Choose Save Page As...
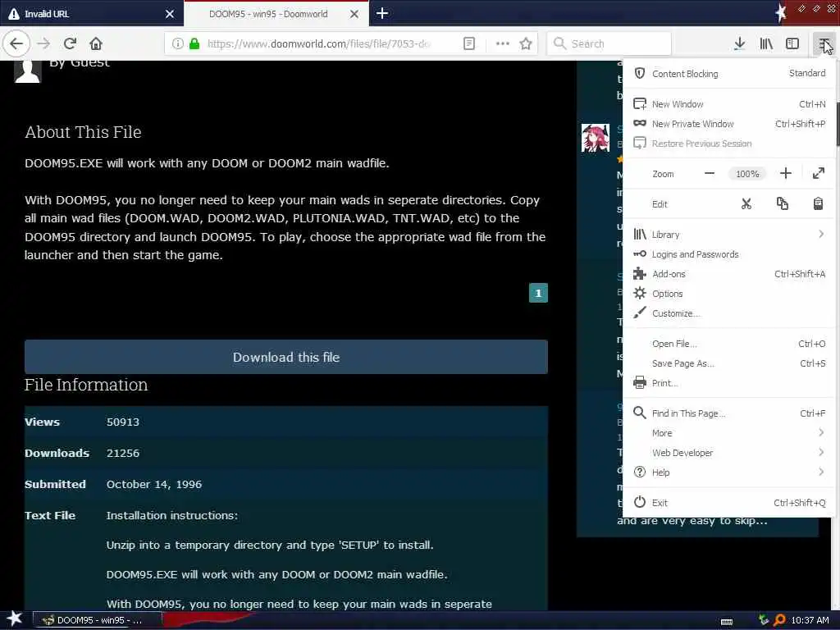The image size is (840, 630). pyautogui.click(x=729, y=363)
